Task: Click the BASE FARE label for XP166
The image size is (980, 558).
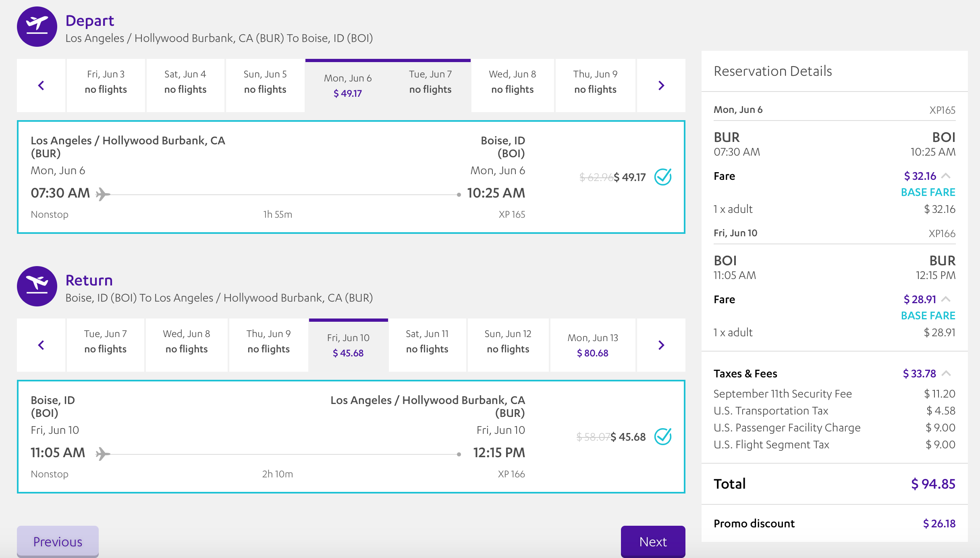Action: coord(928,315)
